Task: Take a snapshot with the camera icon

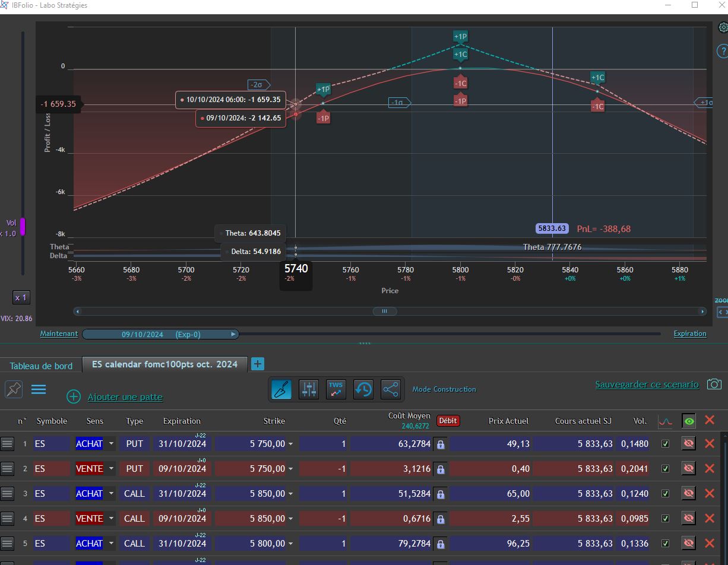Action: 714,385
